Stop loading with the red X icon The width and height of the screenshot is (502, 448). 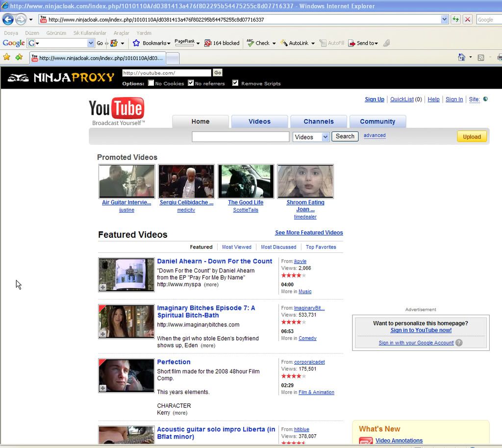tap(468, 19)
